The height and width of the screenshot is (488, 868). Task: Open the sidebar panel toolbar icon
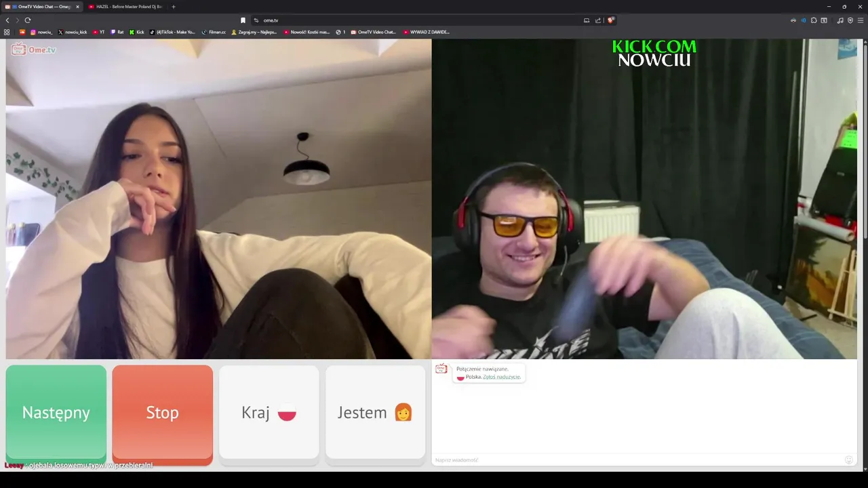pos(824,20)
